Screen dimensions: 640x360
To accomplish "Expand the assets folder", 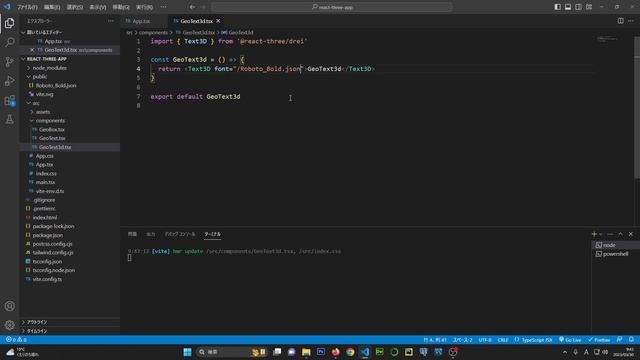I will (42, 112).
